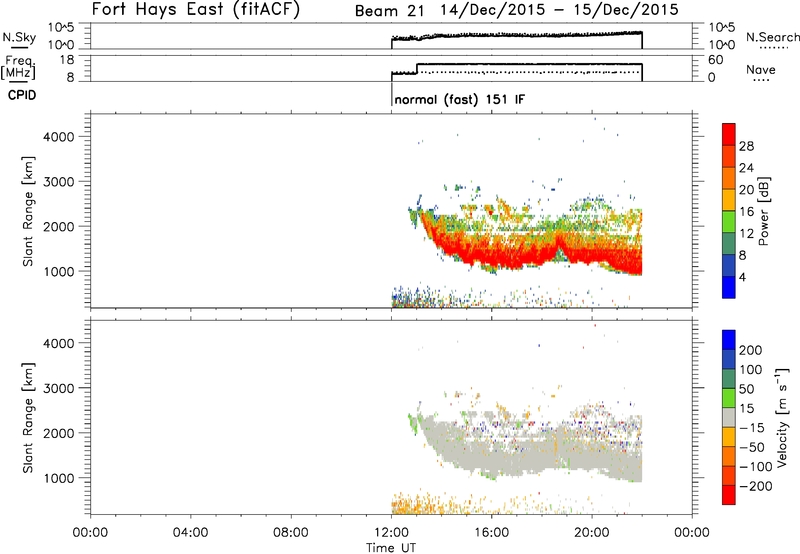Click the date range '14/Dec/2015 - 15/Dec/2015'

pos(560,10)
